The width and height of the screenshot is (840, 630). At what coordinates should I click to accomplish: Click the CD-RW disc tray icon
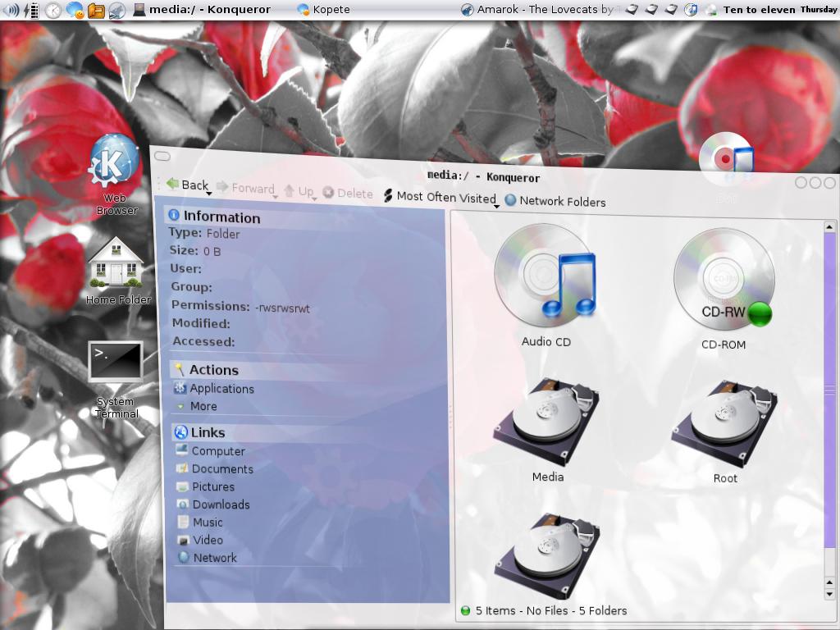(711, 10)
